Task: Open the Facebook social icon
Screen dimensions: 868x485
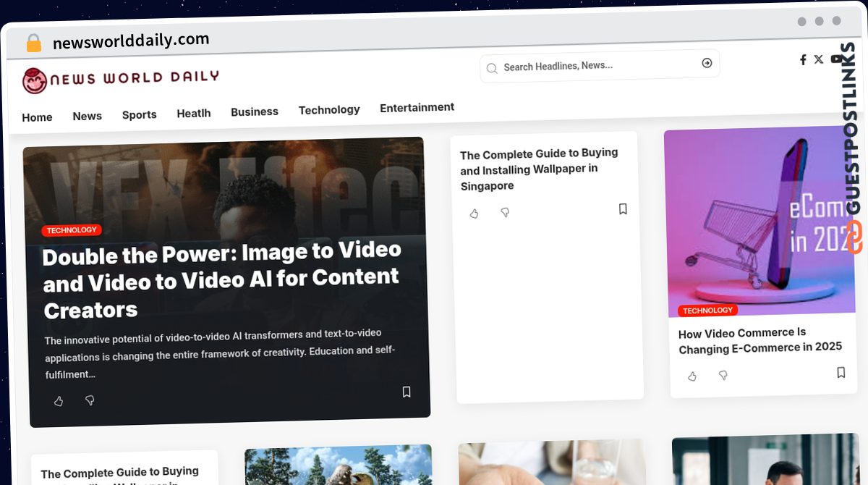Action: (x=803, y=60)
